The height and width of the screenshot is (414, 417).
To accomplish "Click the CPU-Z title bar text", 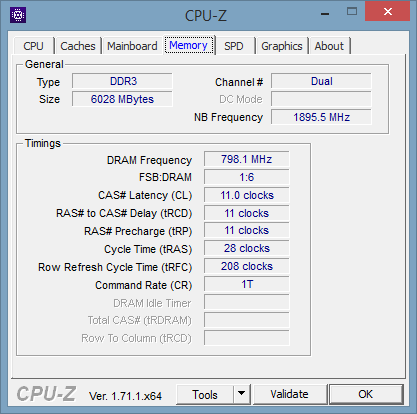I will point(206,16).
